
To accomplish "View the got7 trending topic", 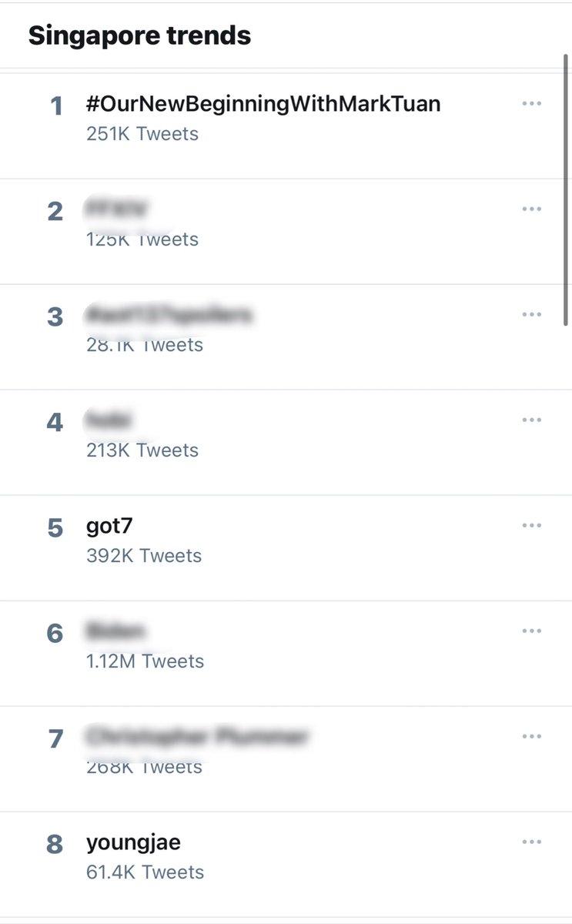I will click(x=110, y=527).
